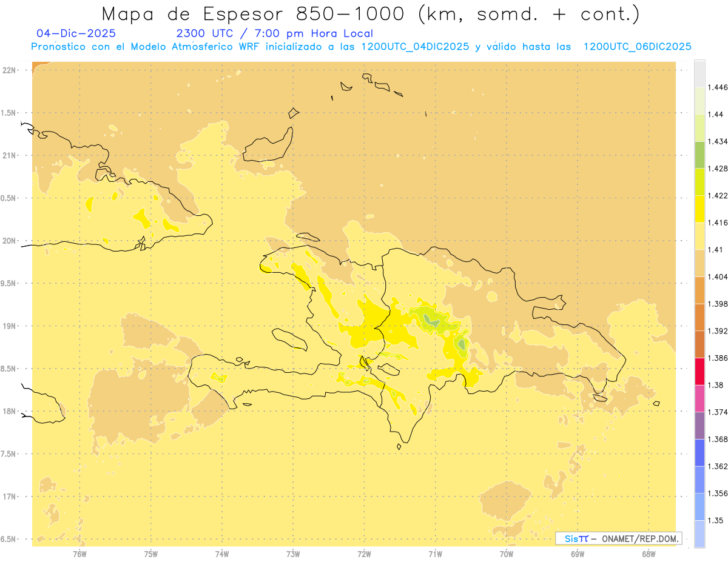
Task: Click the legend value 1.434
Action: click(718, 141)
